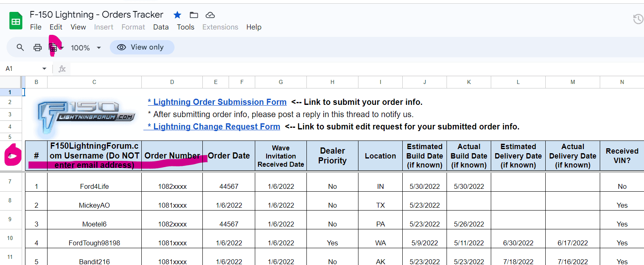Viewport: 644px width, 265px height.
Task: Print the spreadsheet using the printer icon
Action: pos(38,48)
